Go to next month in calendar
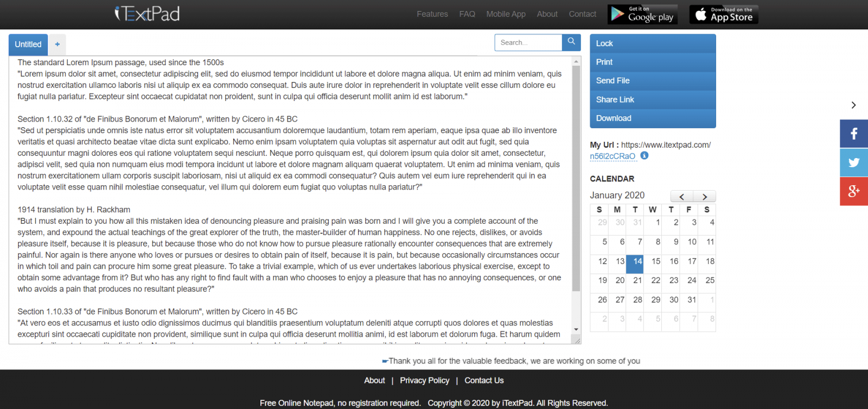868x409 pixels. 704,197
